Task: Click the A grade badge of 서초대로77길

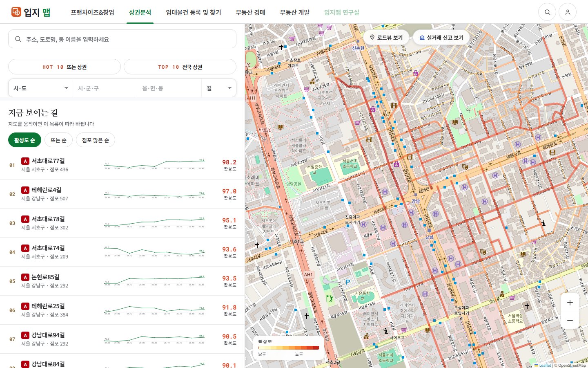Action: click(x=25, y=161)
